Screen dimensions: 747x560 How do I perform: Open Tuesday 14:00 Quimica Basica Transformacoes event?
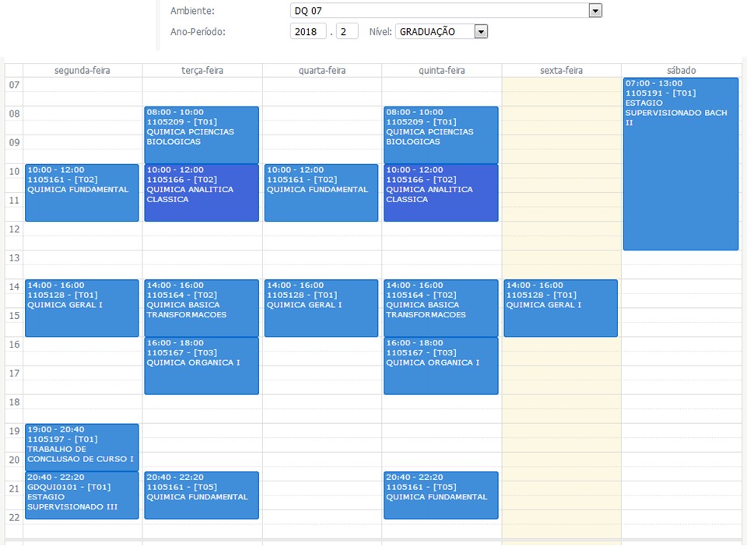pos(202,308)
